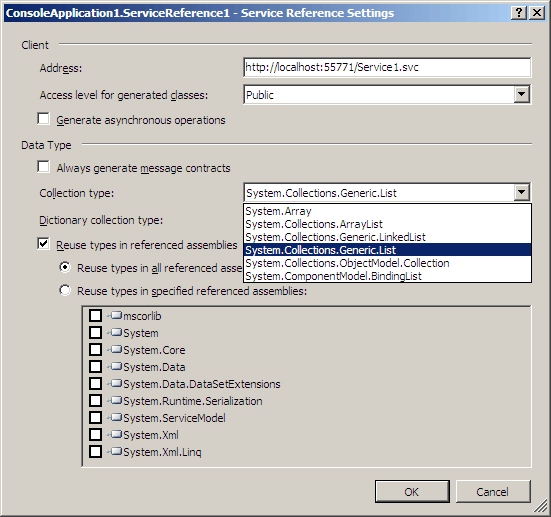Image resolution: width=551 pixels, height=517 pixels.
Task: Click the System.ServiceModel assembly icon
Action: click(116, 417)
